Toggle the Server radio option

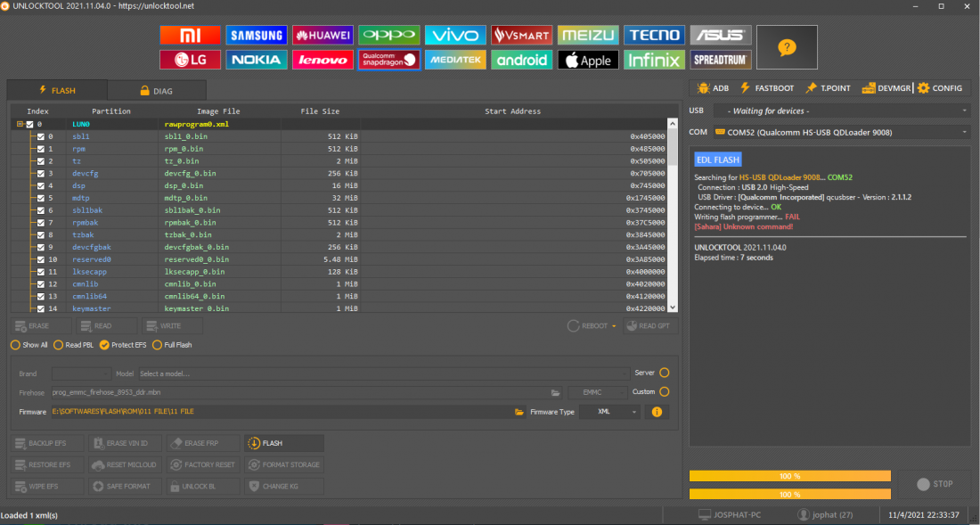pyautogui.click(x=664, y=373)
